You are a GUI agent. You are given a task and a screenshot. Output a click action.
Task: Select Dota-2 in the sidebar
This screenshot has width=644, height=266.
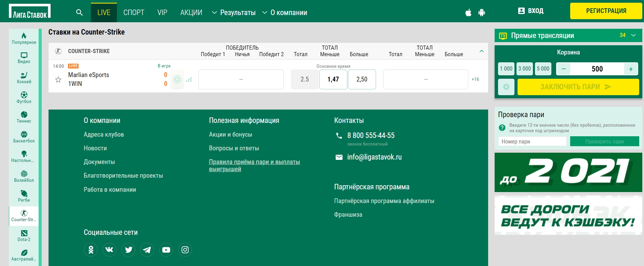(24, 236)
